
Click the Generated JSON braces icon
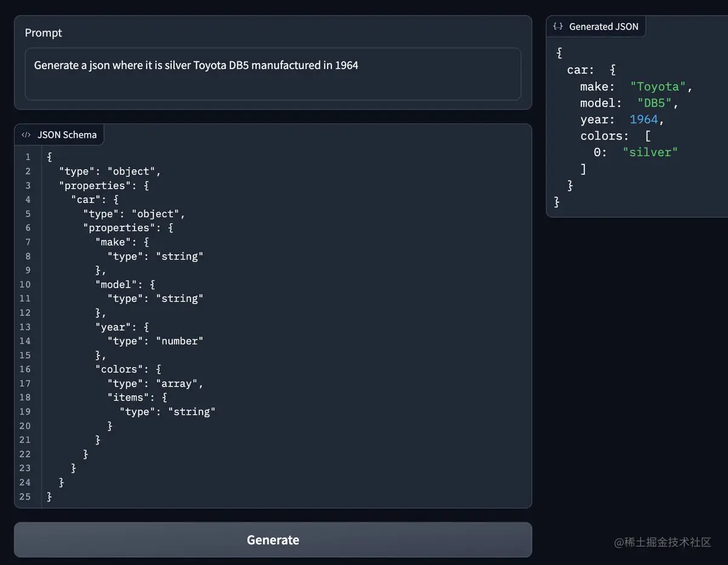(x=558, y=27)
